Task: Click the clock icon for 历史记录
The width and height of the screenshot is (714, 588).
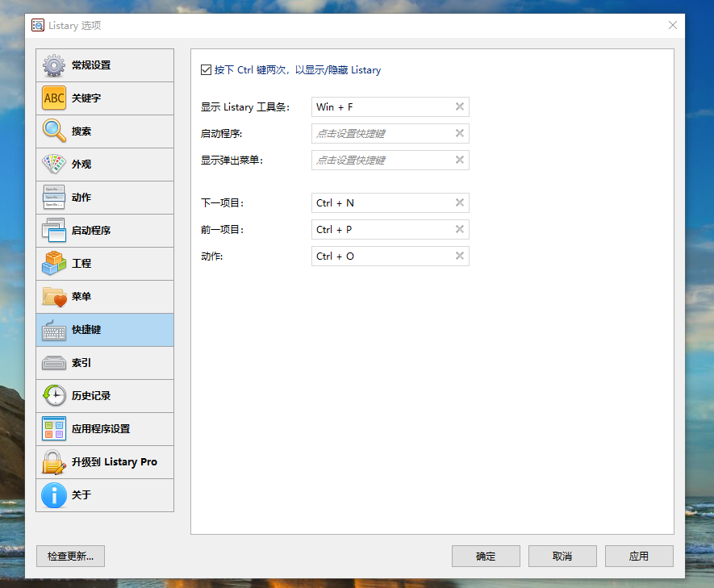Action: click(x=54, y=396)
